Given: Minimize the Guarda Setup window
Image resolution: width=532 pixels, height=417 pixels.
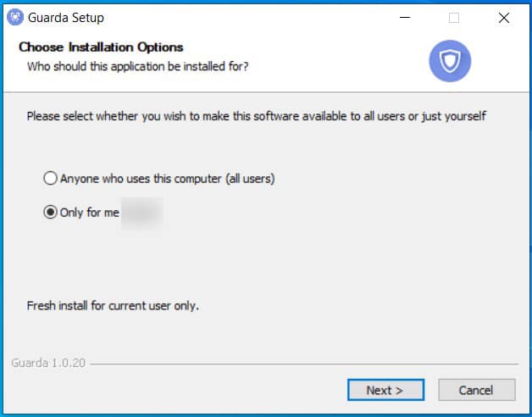Looking at the screenshot, I should [405, 18].
